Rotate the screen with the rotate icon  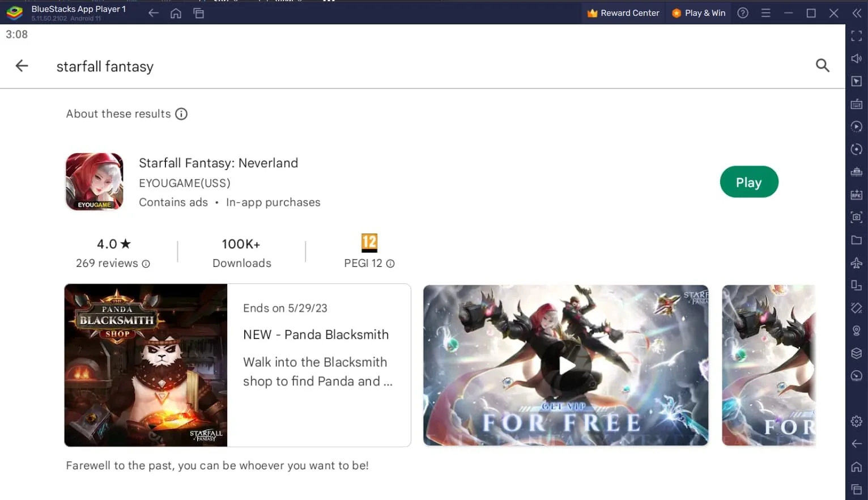pos(857,308)
